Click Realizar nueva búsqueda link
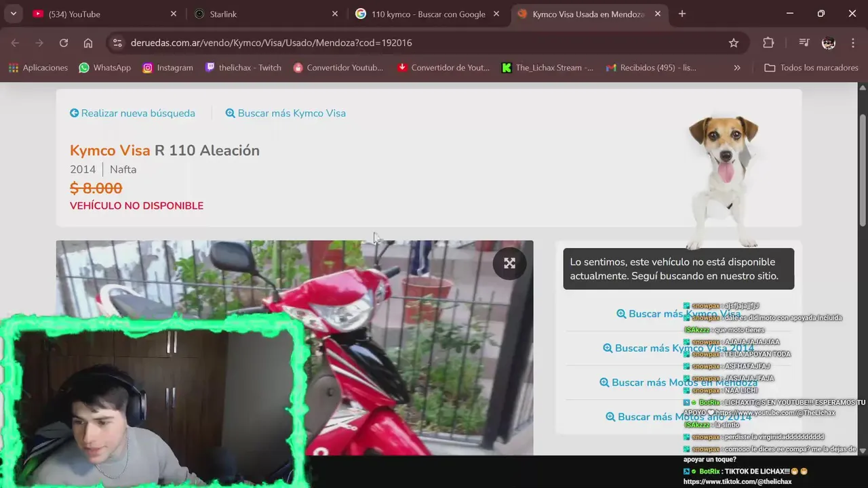The image size is (868, 488). click(132, 113)
